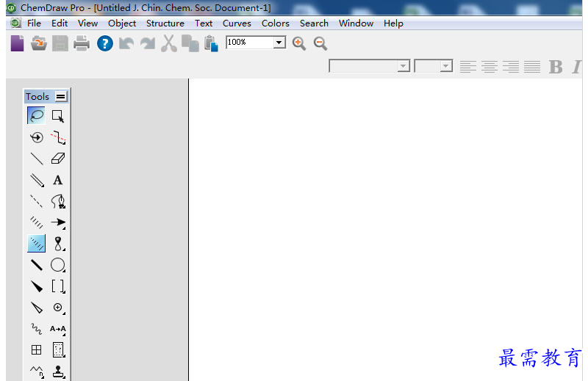Align text right
This screenshot has height=381, width=588.
511,67
